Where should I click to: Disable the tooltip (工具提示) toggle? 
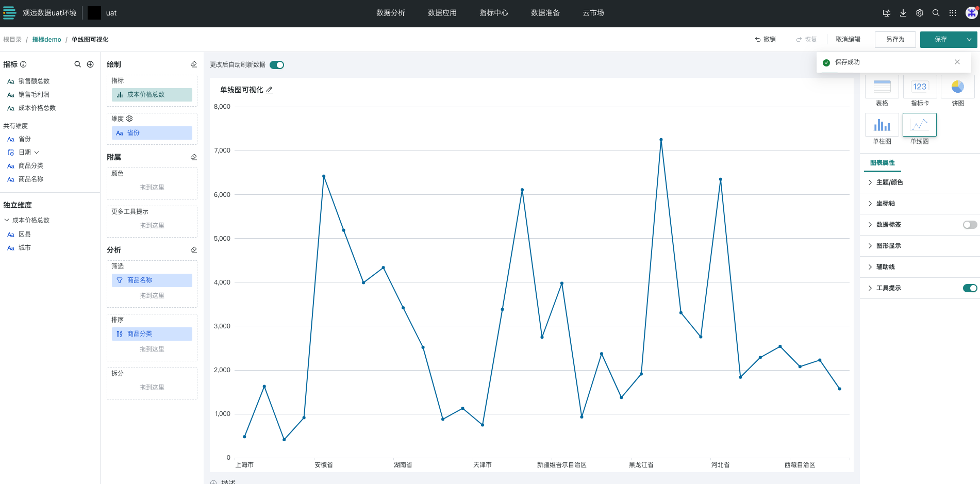(x=970, y=288)
